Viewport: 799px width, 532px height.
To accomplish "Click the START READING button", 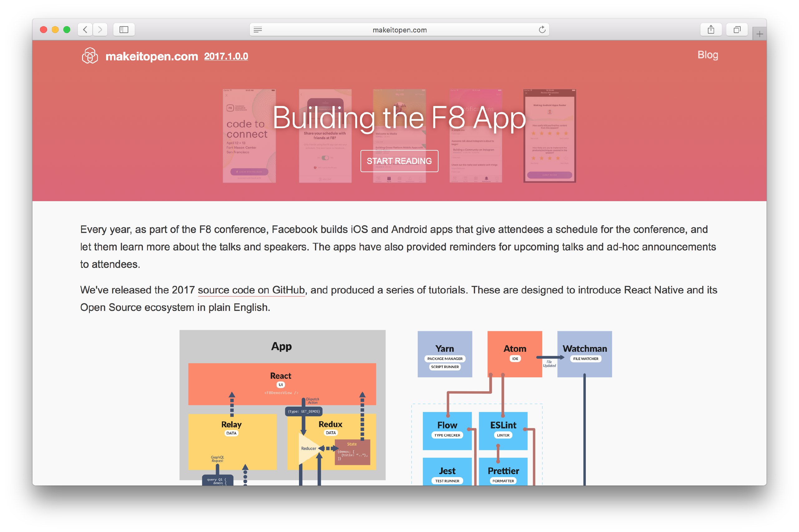I will click(x=399, y=161).
